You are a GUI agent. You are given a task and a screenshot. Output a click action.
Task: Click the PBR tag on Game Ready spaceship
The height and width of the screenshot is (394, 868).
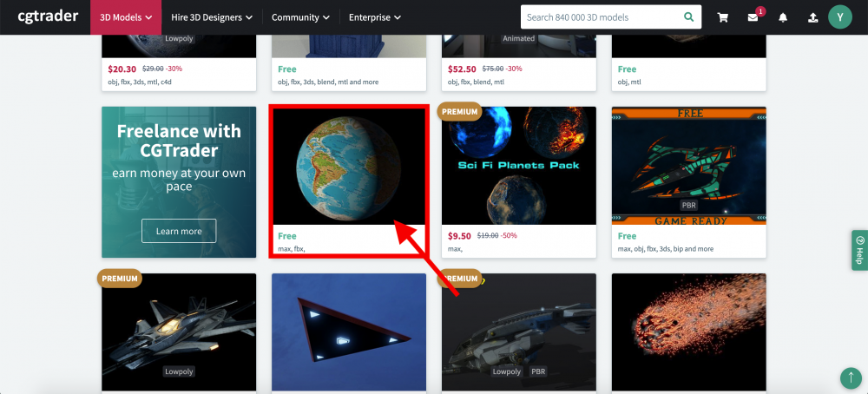[x=688, y=206]
